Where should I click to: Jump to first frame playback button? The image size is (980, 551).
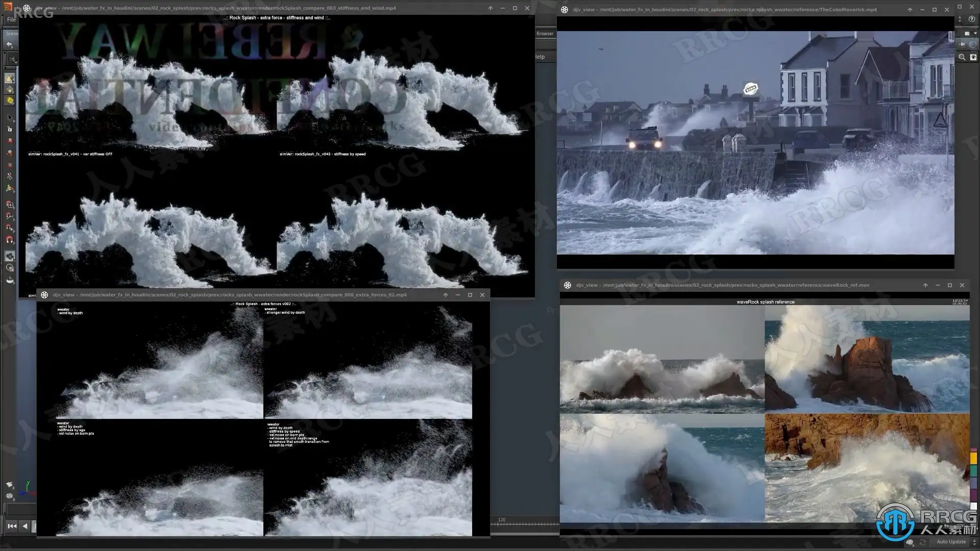pyautogui.click(x=12, y=526)
